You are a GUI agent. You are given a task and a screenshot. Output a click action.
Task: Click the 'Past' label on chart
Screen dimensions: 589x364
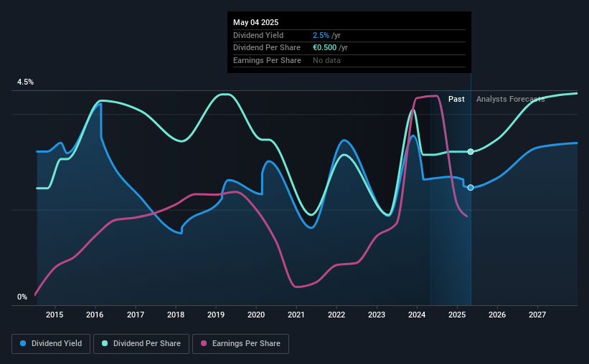(x=456, y=99)
